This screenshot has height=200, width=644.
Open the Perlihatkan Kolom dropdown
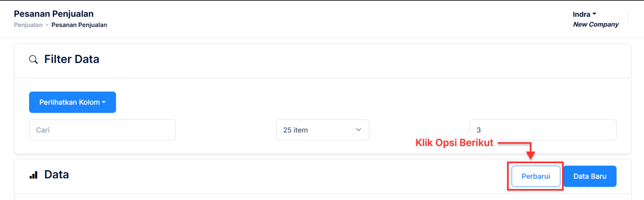point(73,102)
